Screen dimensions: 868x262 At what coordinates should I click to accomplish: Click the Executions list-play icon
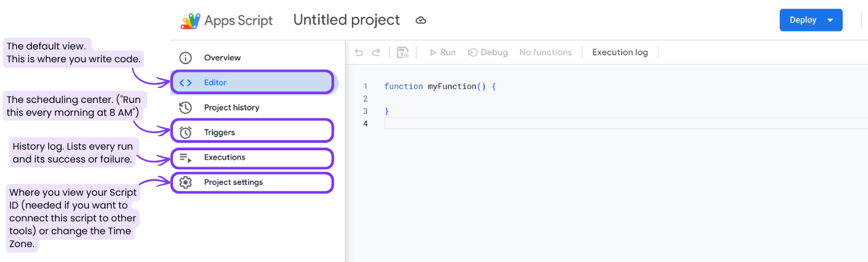pyautogui.click(x=186, y=158)
